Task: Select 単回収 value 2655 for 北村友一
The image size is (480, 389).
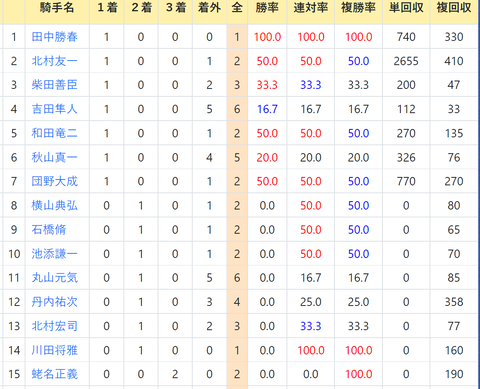Action: point(406,61)
